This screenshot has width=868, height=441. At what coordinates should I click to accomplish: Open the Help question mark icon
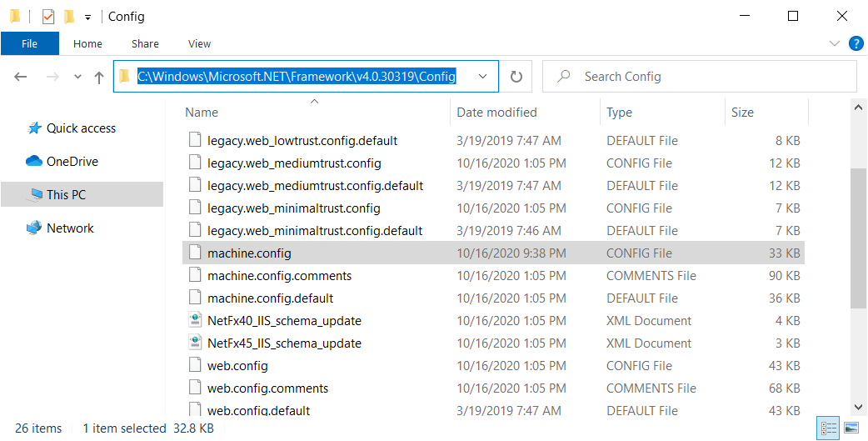click(856, 43)
